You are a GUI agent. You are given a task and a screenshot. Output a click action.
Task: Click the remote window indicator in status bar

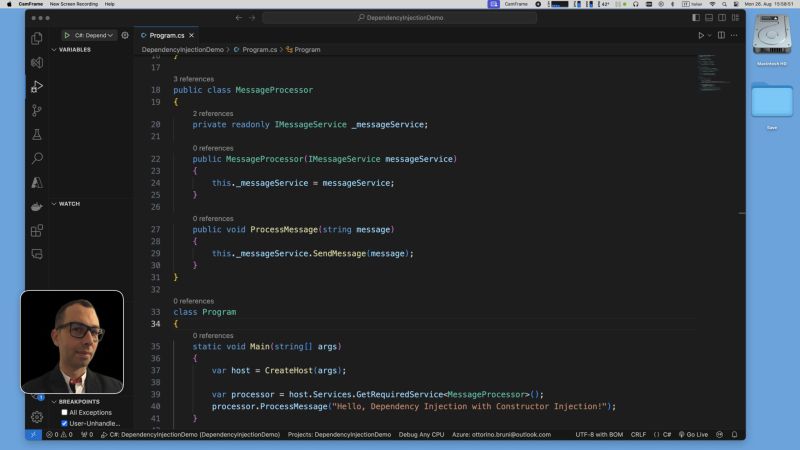tap(33, 435)
